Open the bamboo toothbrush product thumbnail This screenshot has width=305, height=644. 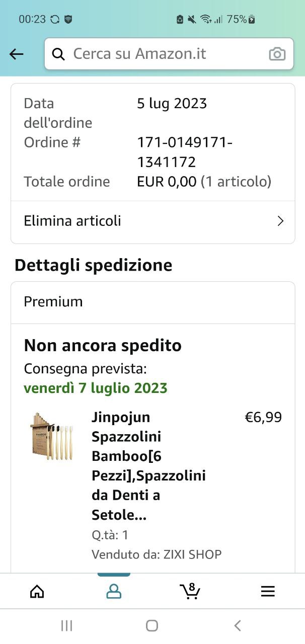51,436
